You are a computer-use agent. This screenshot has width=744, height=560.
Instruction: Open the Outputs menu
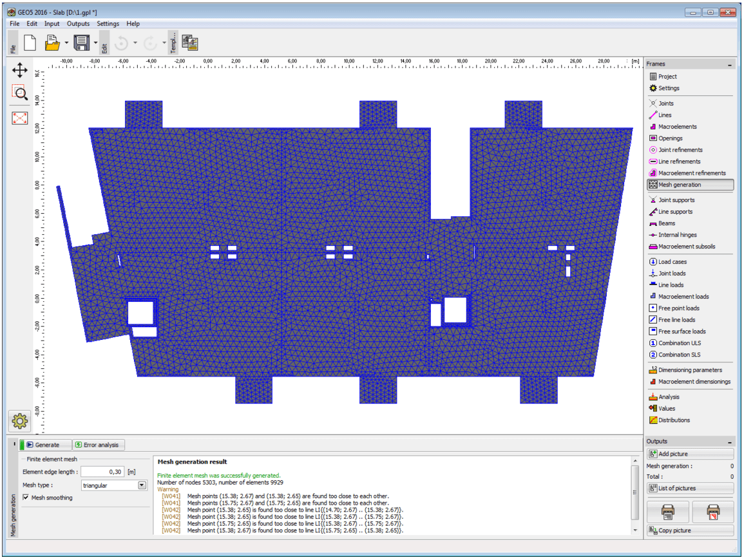click(78, 23)
